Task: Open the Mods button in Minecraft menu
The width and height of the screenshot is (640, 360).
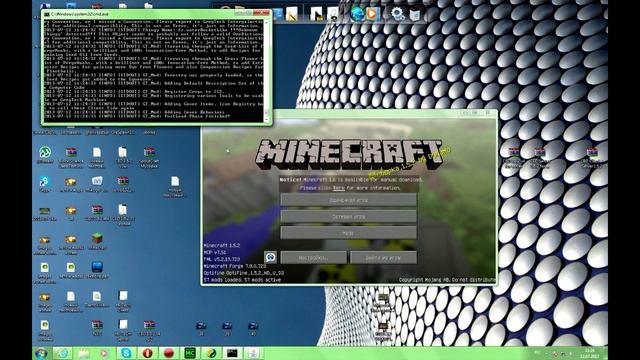Action: [x=348, y=233]
